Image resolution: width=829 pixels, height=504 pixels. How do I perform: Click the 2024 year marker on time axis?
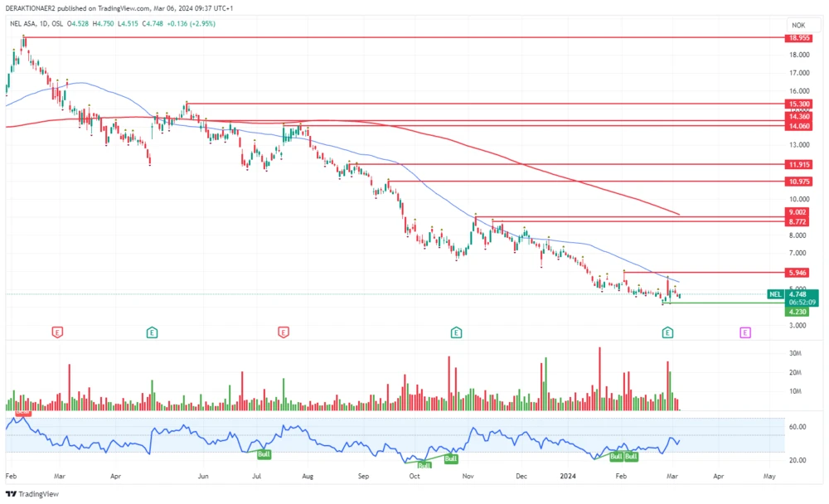click(567, 477)
